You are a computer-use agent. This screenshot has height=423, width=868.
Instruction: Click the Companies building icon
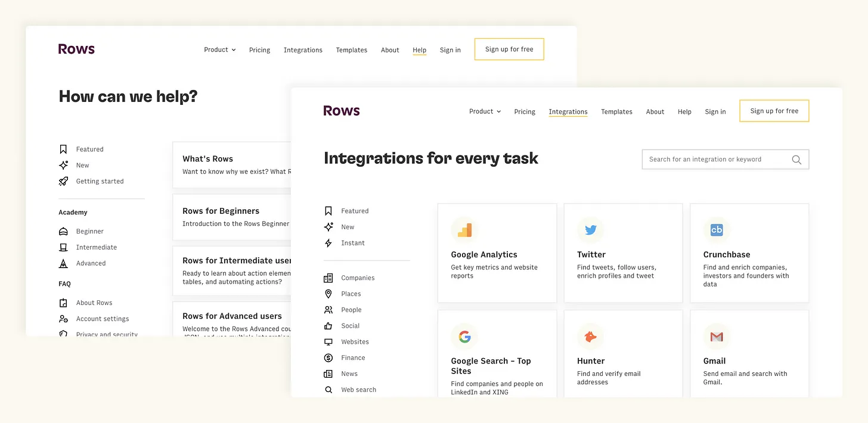(x=328, y=278)
